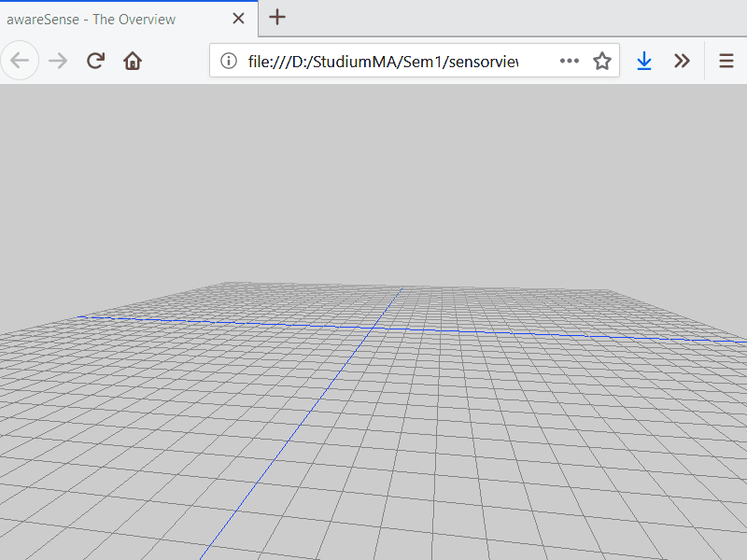
Task: Bookmark this page with the star icon
Action: tap(602, 62)
